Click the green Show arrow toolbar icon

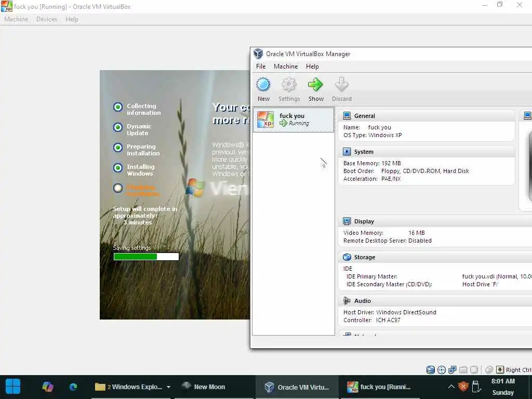click(x=315, y=89)
